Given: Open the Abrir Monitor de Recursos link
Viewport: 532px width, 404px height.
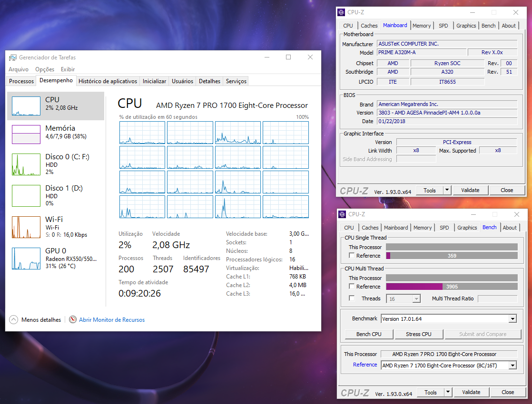Looking at the screenshot, I should 112,319.
